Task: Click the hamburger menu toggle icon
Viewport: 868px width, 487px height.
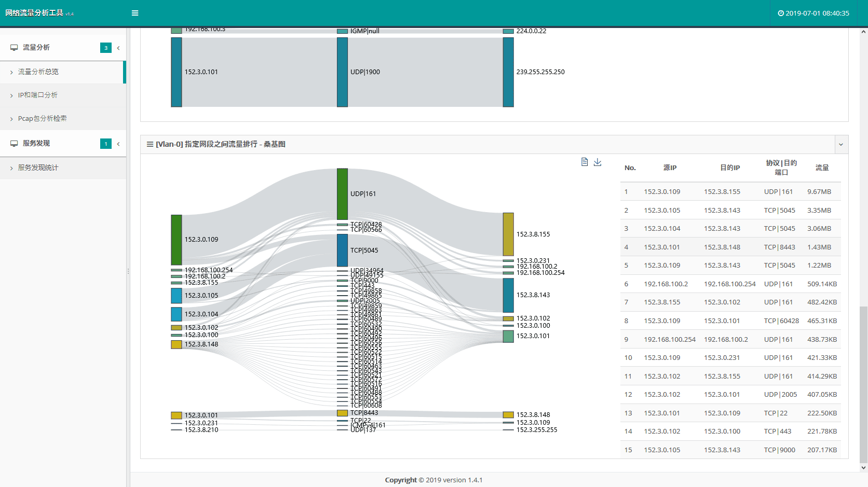Action: (135, 13)
